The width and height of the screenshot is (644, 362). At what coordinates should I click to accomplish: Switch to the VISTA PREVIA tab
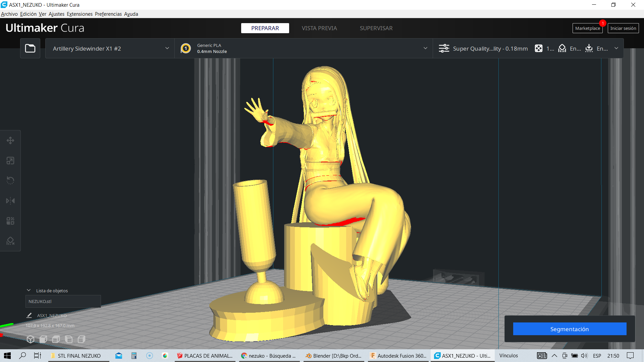tap(319, 28)
